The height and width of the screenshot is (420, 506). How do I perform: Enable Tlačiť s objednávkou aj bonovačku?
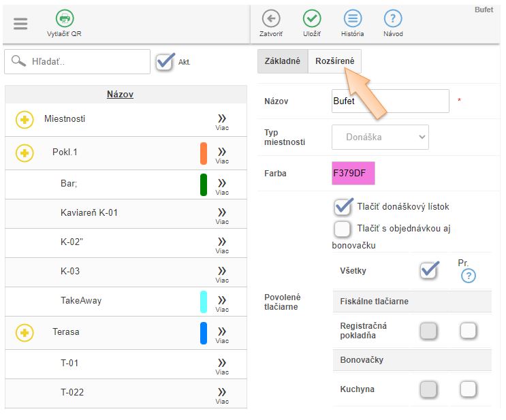343,229
